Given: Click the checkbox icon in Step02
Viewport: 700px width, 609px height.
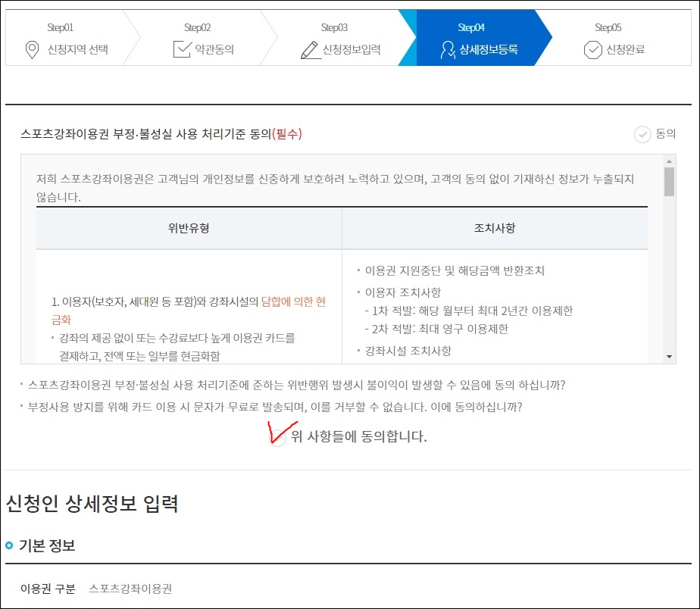Looking at the screenshot, I should (182, 49).
